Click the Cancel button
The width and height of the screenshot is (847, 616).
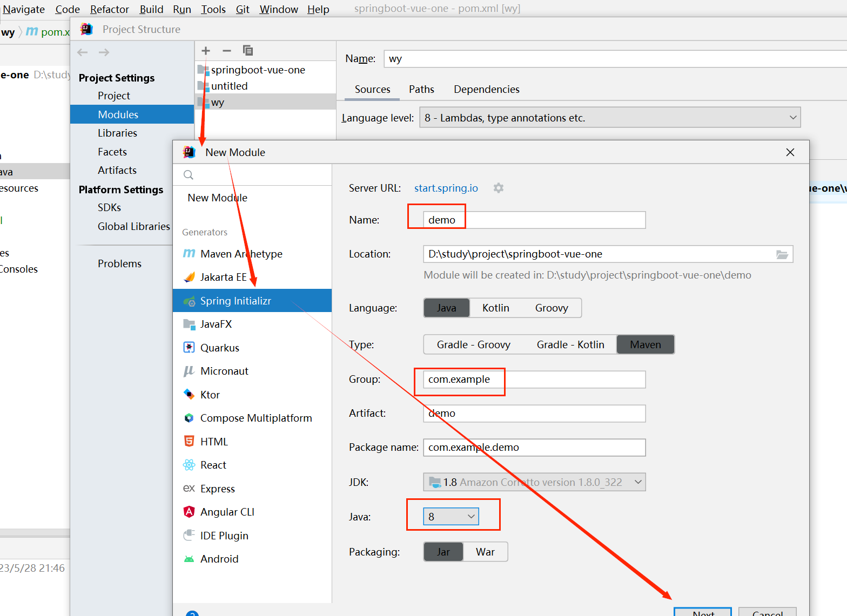click(x=768, y=612)
